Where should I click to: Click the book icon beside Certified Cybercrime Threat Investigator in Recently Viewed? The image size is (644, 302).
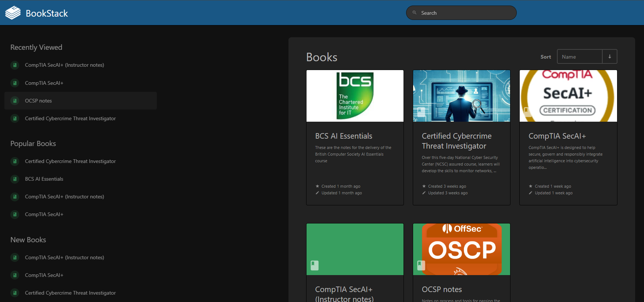click(15, 118)
